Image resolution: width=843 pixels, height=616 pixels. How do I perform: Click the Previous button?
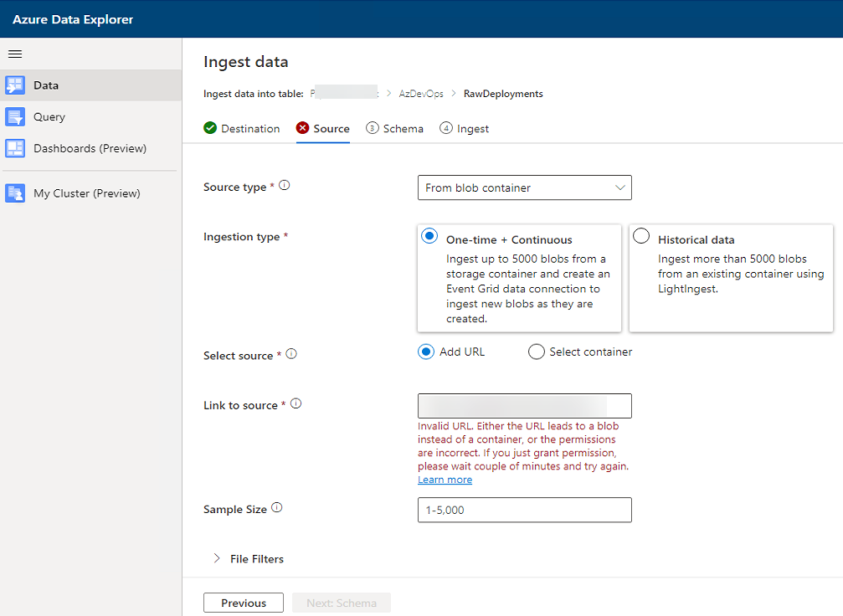pos(244,603)
